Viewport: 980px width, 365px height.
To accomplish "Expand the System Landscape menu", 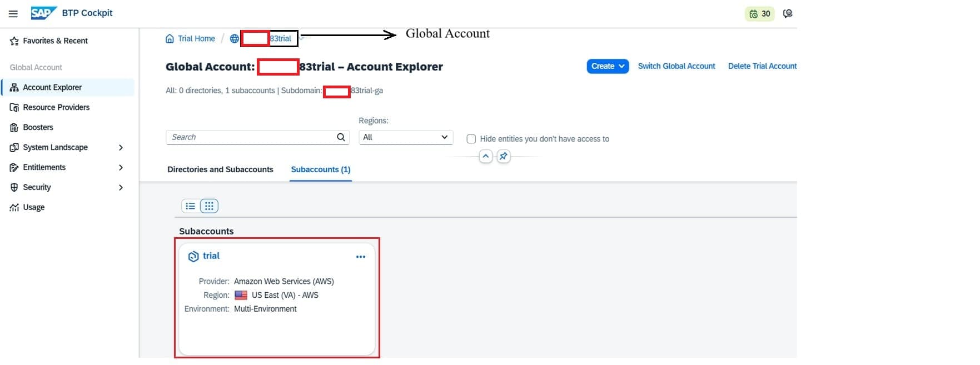I will coord(121,148).
